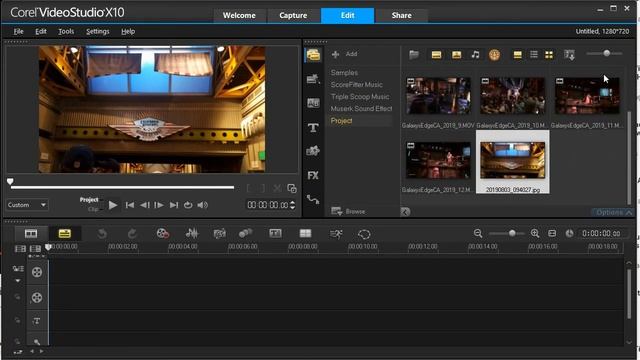Jump to End of project
Image resolution: width=640 pixels, height=360 pixels.
[174, 205]
